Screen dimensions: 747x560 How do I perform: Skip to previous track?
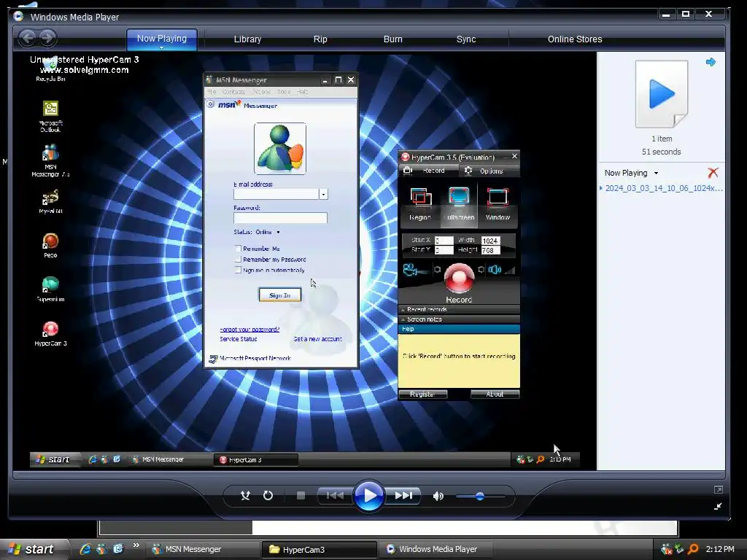coord(335,496)
